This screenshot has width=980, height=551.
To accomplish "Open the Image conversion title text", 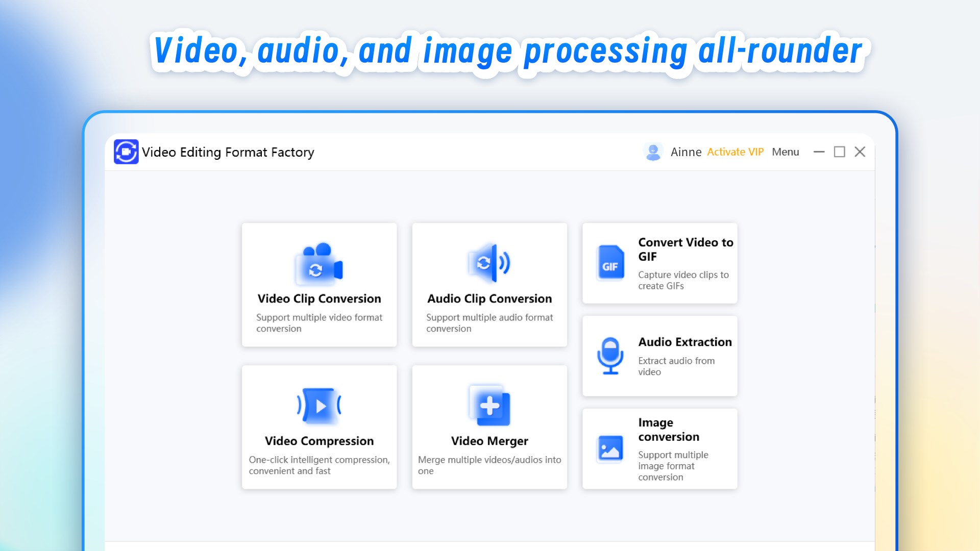I will [668, 430].
